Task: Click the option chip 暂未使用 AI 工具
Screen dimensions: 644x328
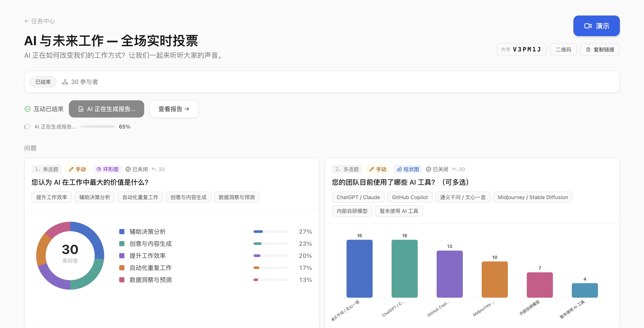Action: 399,211
